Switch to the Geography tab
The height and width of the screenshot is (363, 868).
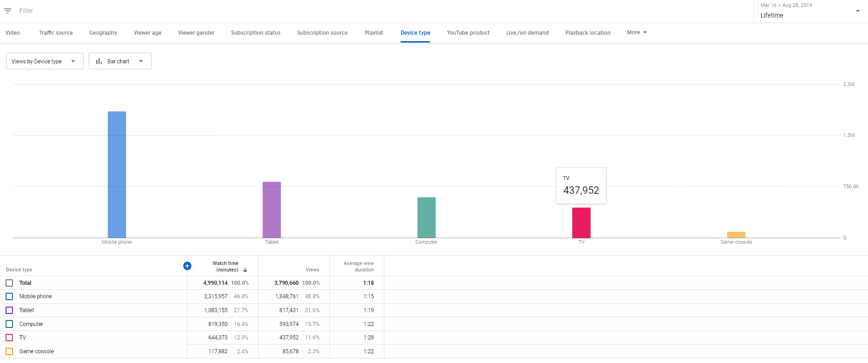(103, 33)
